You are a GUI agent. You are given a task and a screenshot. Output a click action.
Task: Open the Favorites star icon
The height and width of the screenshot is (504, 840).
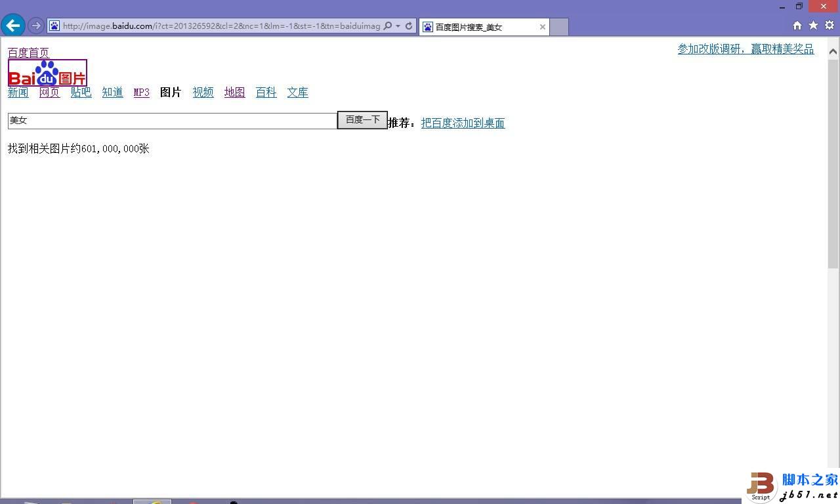tap(812, 25)
